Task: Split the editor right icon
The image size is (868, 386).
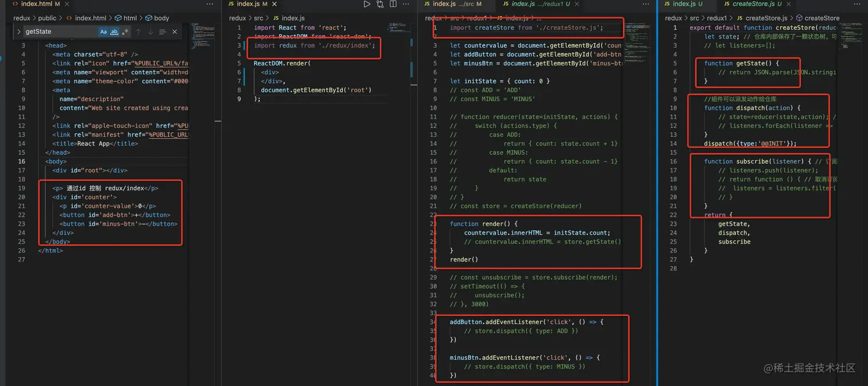Action: [393, 4]
